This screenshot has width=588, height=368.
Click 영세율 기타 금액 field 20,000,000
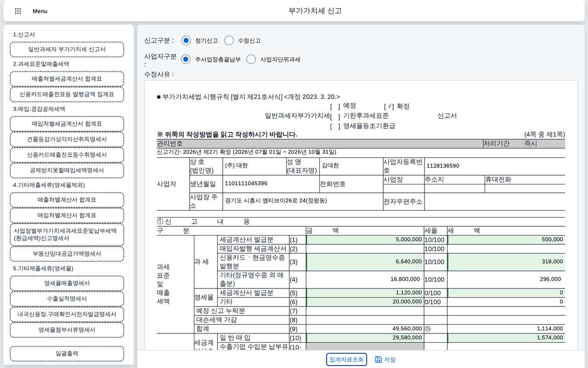click(x=365, y=302)
